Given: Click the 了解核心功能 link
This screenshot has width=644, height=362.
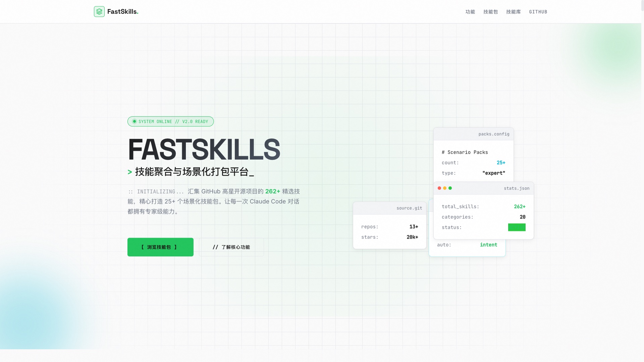Looking at the screenshot, I should (x=231, y=247).
